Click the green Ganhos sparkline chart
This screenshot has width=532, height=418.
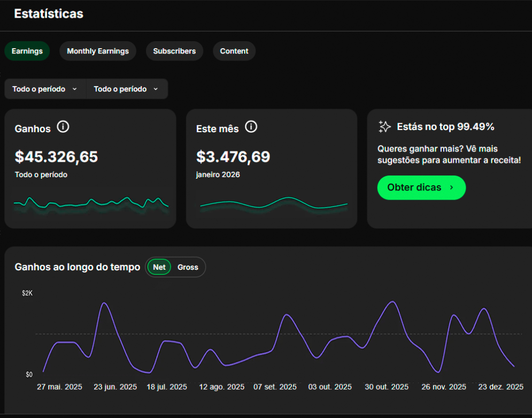pyautogui.click(x=91, y=203)
